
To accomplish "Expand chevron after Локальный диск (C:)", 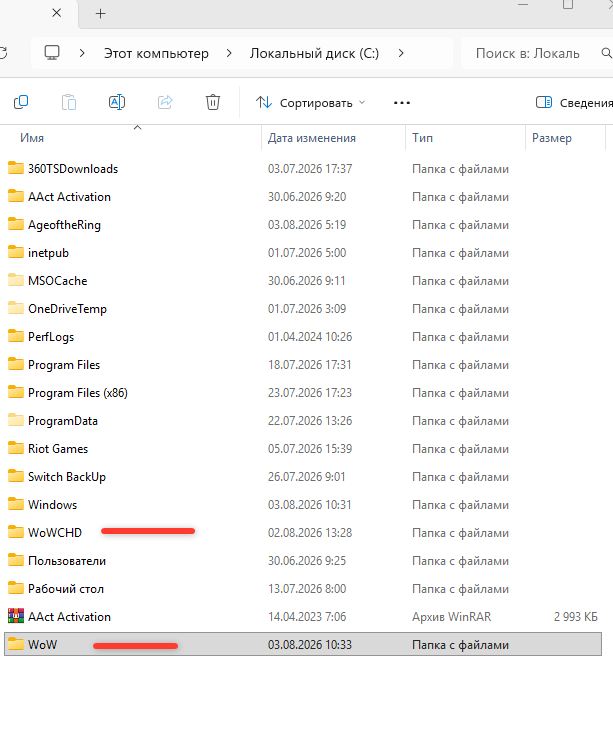I will click(x=401, y=53).
